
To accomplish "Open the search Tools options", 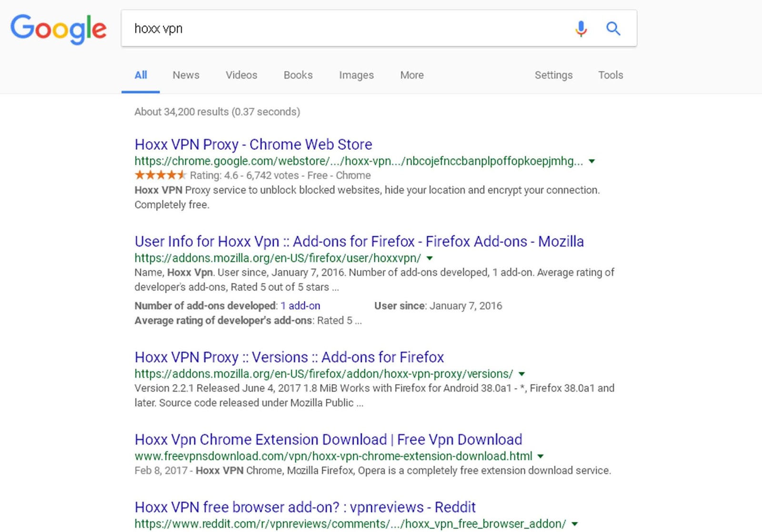I will point(611,75).
